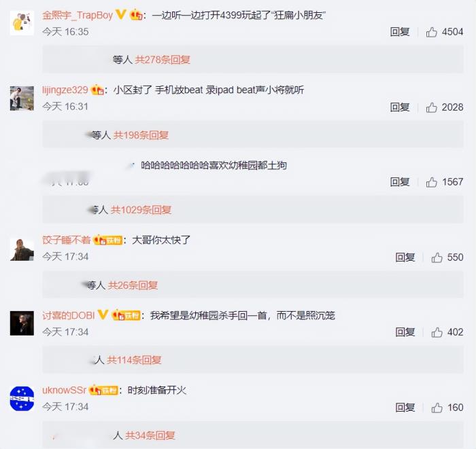The width and height of the screenshot is (476, 449).
Task: Click the verified V badge next to 讨喜的DOBI
Action: pyautogui.click(x=103, y=315)
